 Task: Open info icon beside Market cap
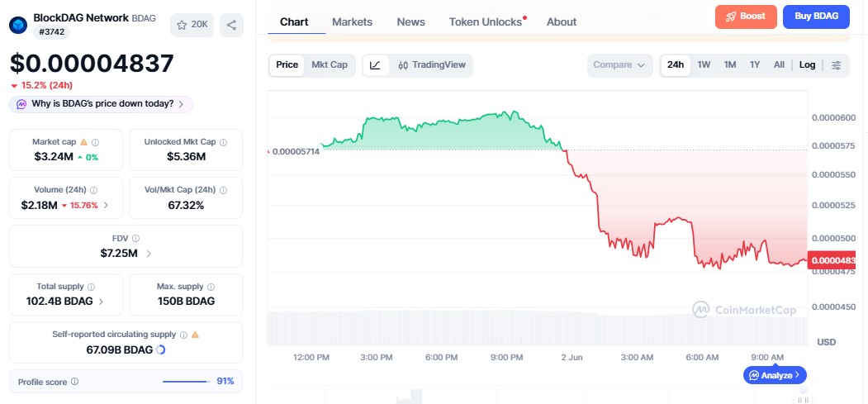point(95,142)
